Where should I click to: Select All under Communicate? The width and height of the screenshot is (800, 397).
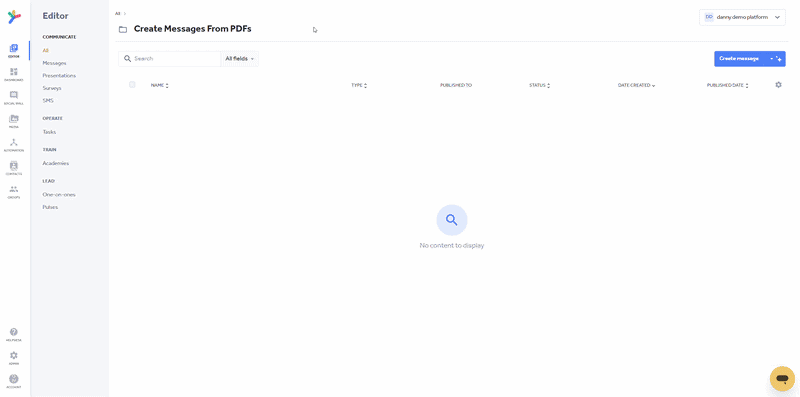45,51
